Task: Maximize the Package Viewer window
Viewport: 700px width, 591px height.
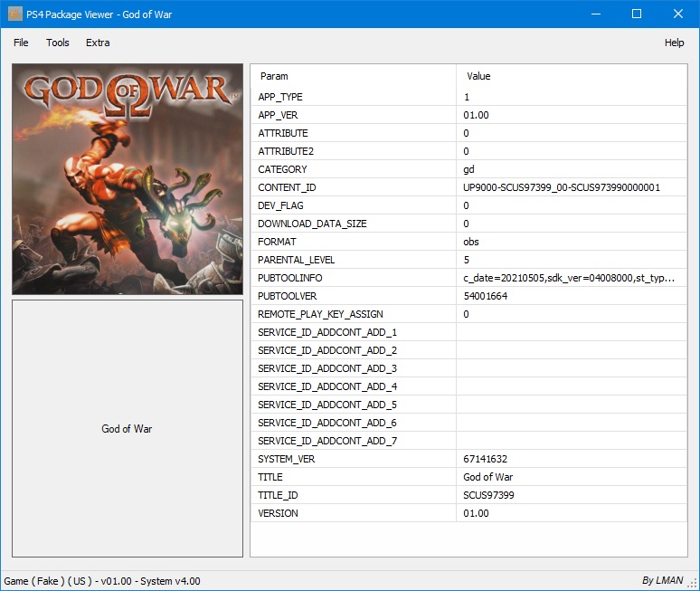Action: pos(637,14)
